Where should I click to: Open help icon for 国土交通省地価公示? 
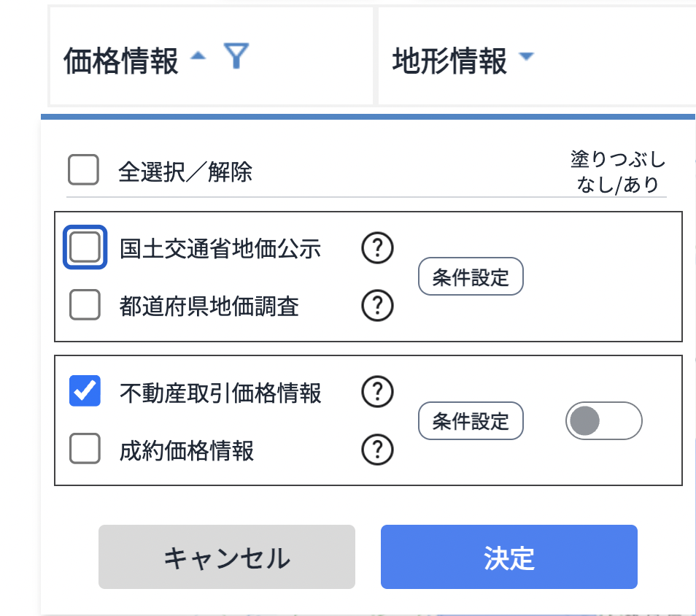click(x=377, y=249)
